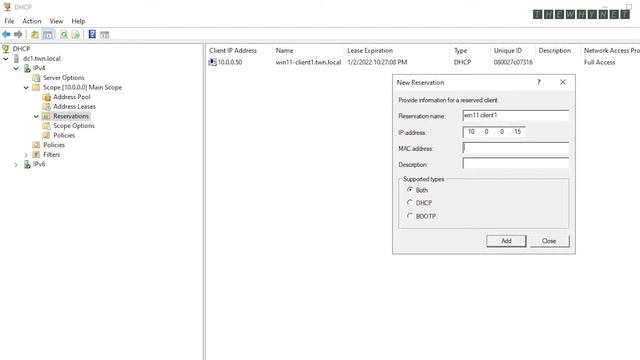
Task: Click the Description column header
Action: click(x=558, y=51)
